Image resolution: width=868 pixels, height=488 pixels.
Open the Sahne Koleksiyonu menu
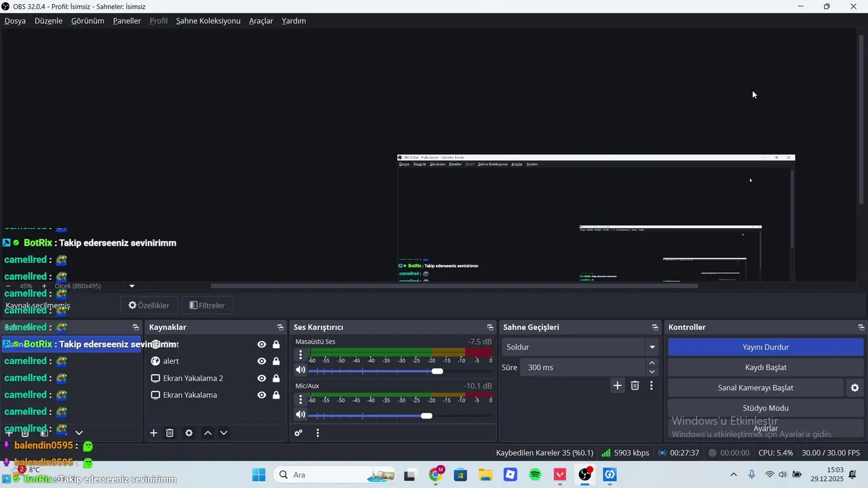click(x=208, y=21)
